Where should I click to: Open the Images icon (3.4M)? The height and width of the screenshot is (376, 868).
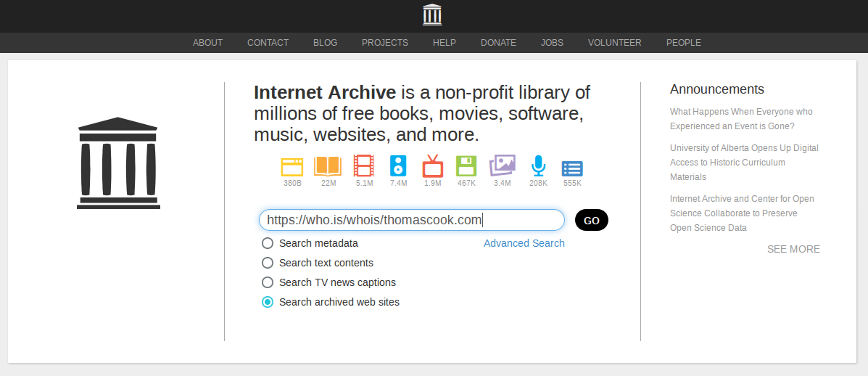point(502,165)
